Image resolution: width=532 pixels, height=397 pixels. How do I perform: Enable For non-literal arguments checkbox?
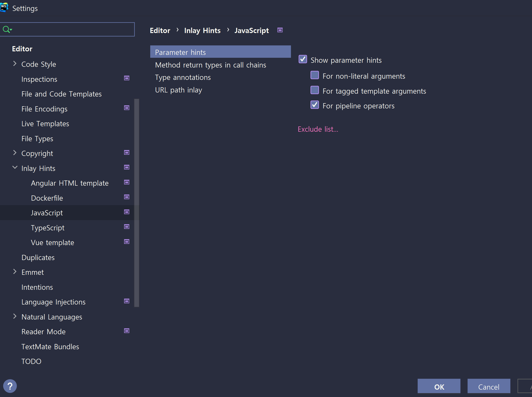click(314, 75)
